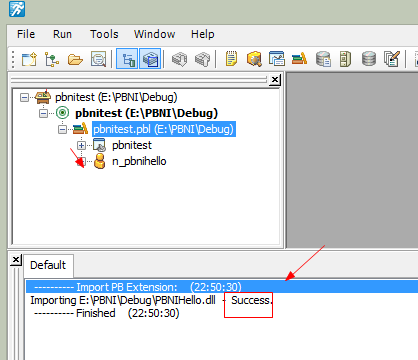Switch to the Default output tab
Image resolution: width=418 pixels, height=360 pixels.
click(x=48, y=265)
